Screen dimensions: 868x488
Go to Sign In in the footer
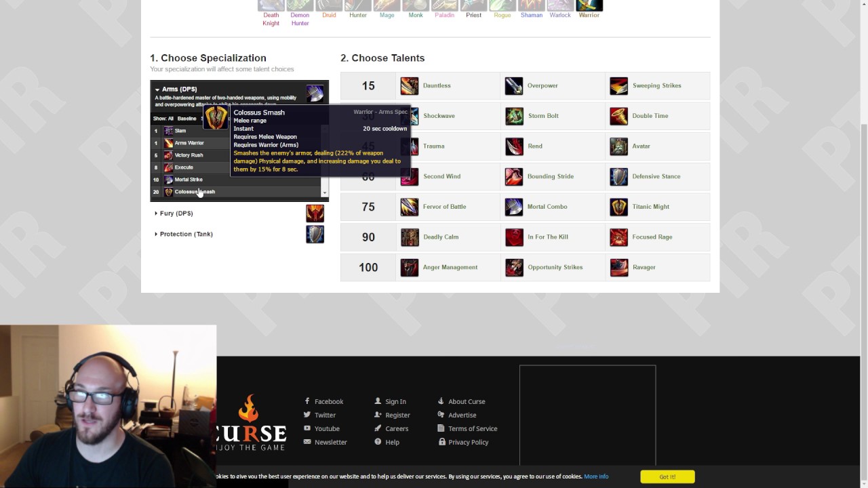click(395, 402)
